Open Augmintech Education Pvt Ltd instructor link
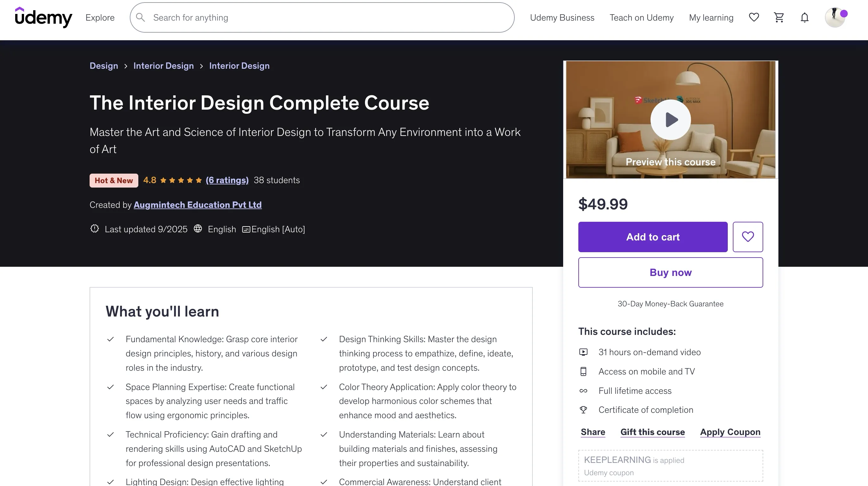The image size is (868, 486). (198, 205)
